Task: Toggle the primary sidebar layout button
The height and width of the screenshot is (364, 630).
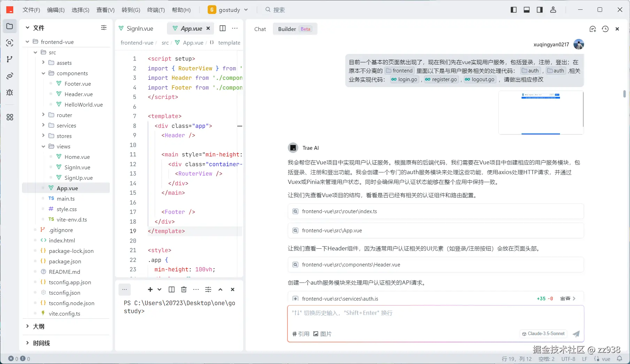Action: 514,10
